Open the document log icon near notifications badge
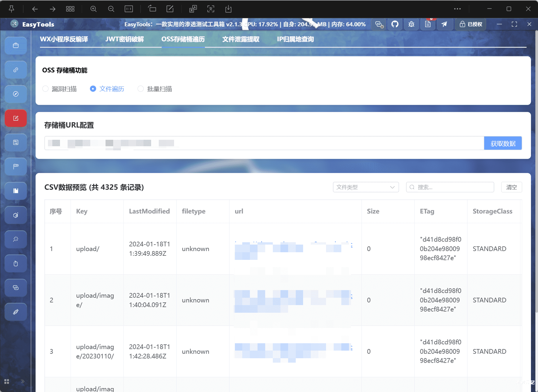 click(x=428, y=24)
